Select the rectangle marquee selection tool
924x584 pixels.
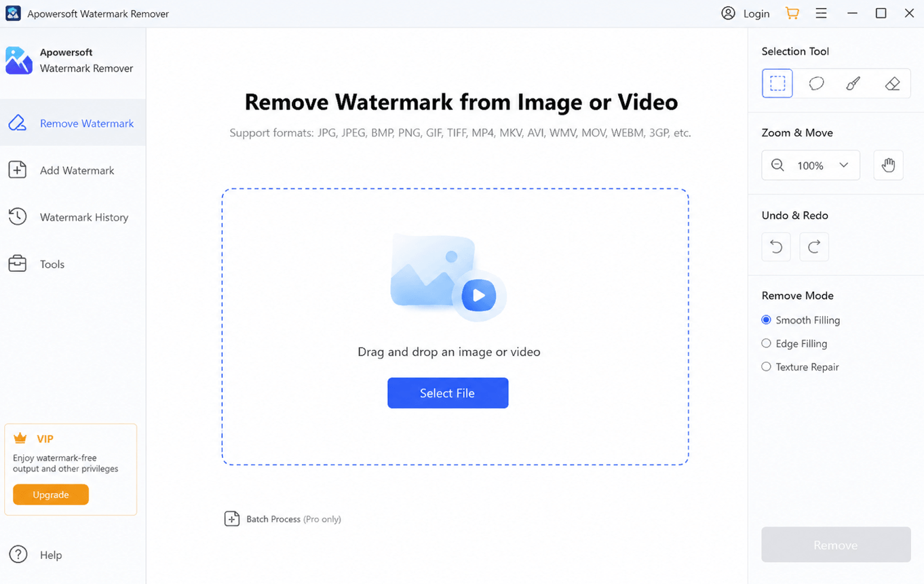777,83
